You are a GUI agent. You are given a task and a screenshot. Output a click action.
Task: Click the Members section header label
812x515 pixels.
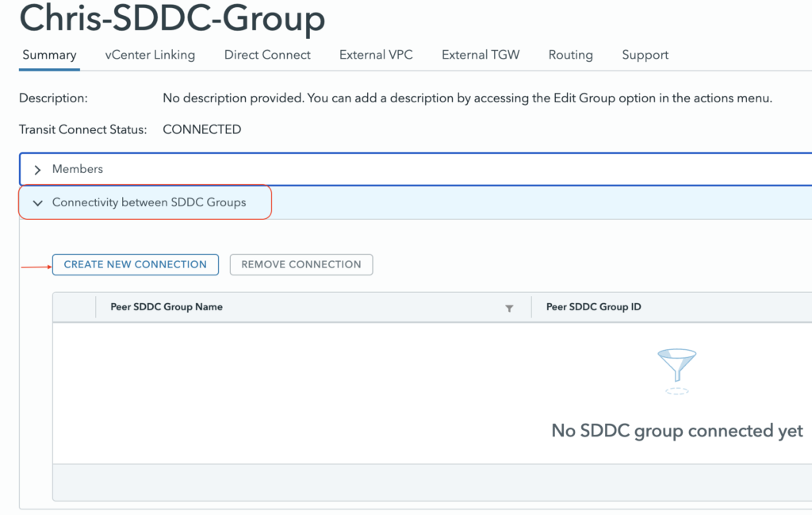pos(78,169)
